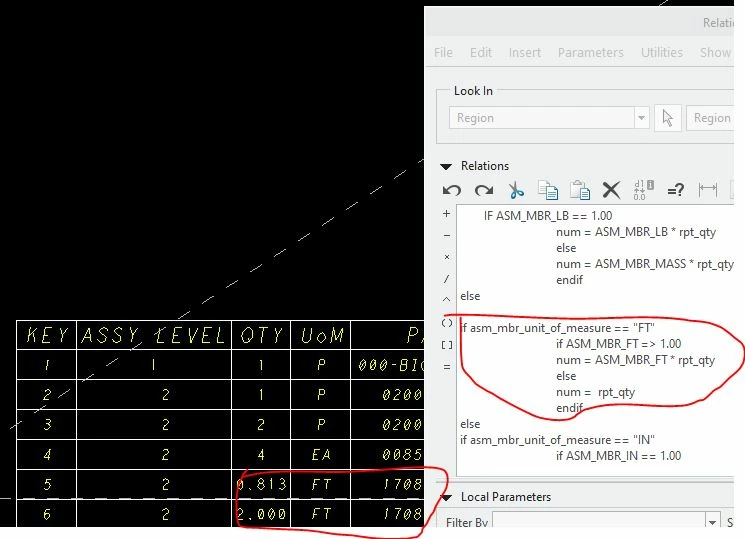Screen dimensions: 745x539
Task: Click the line 'num = rpt_qty'
Action: [x=595, y=392]
